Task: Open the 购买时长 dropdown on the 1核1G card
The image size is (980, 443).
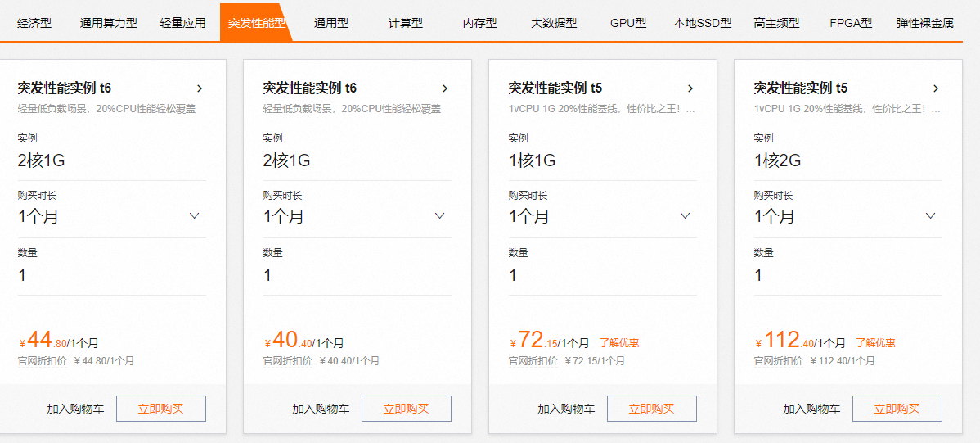Action: coord(685,216)
